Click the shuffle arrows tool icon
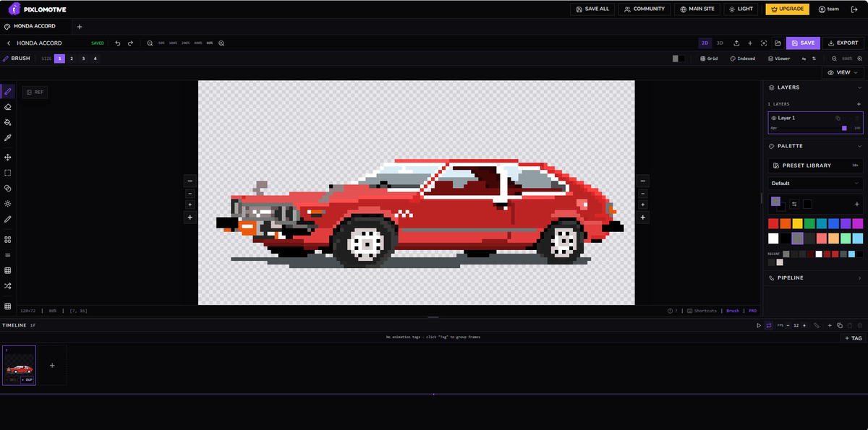Viewport: 868px width, 430px height. coord(8,286)
